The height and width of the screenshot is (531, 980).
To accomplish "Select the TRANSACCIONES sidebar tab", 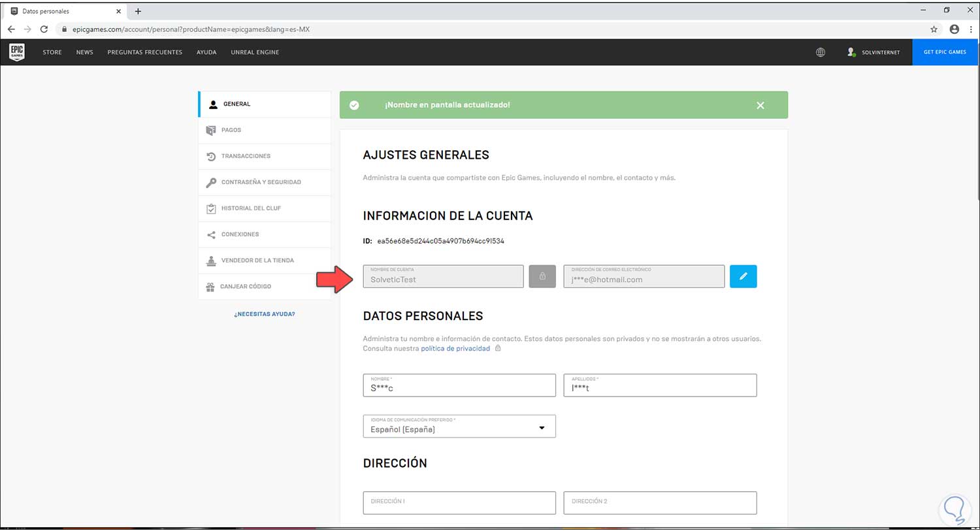I will pyautogui.click(x=265, y=156).
